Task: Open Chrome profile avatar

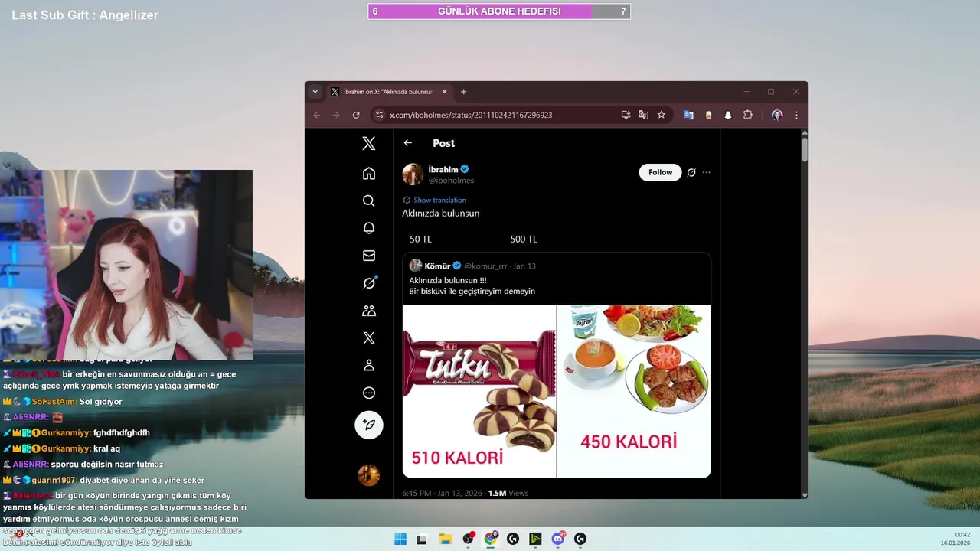Action: click(777, 115)
